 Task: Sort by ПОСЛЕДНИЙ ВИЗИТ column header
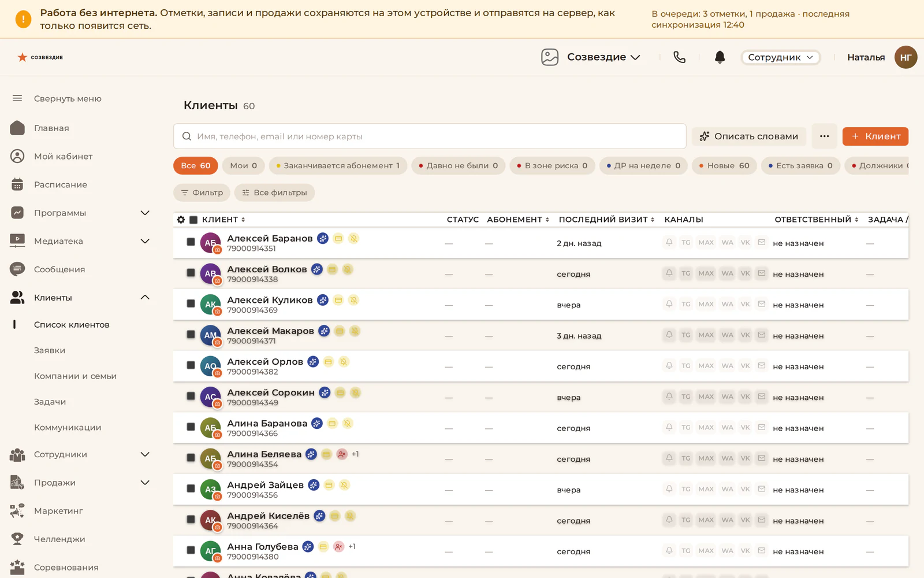[x=606, y=220]
